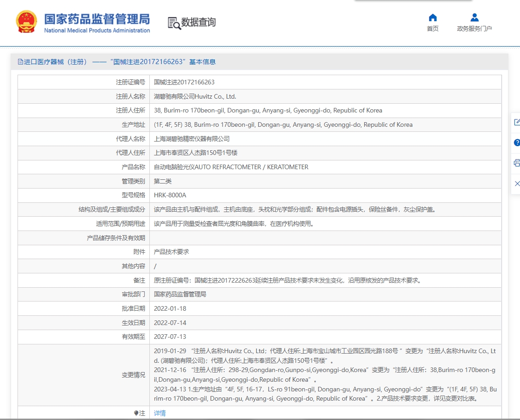
Task: Select model HRK-8000A value
Action: (170, 195)
